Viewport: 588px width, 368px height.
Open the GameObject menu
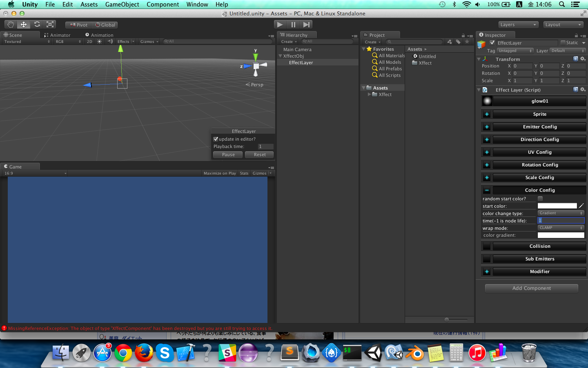point(122,4)
